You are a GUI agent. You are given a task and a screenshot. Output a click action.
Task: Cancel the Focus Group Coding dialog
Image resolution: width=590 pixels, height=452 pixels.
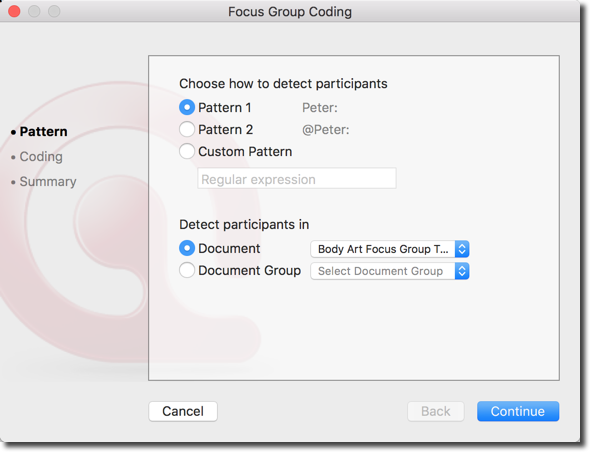click(183, 411)
